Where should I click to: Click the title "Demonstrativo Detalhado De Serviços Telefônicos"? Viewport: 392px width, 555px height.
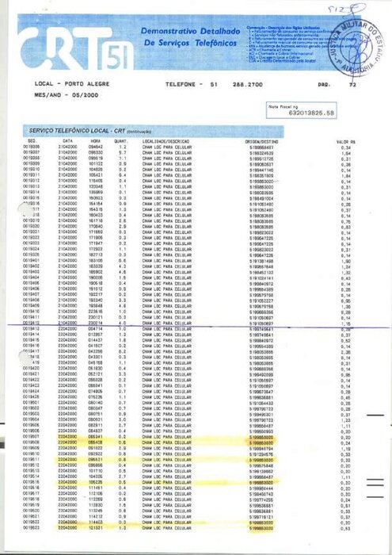coord(190,36)
